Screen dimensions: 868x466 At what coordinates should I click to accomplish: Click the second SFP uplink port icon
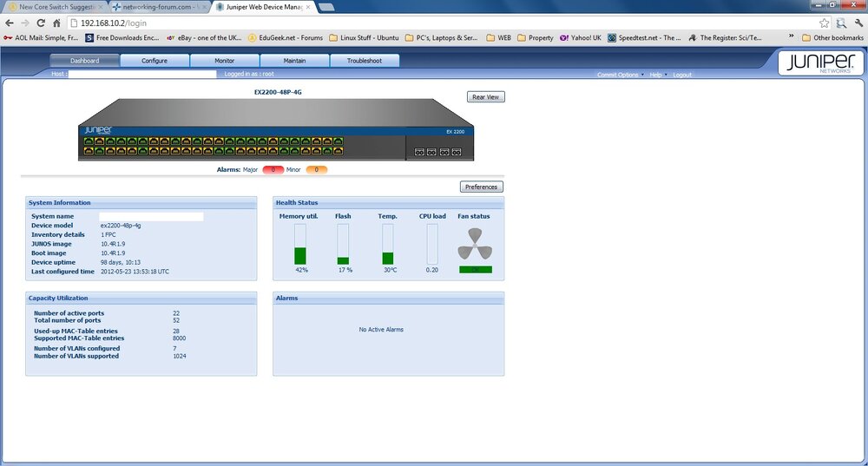click(x=431, y=152)
